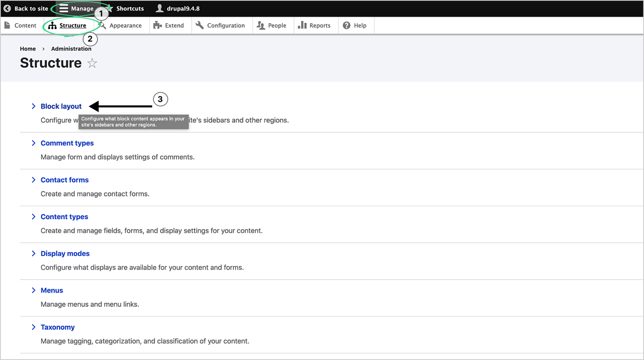Click the Reports bar chart icon
This screenshot has width=644, height=360.
302,25
